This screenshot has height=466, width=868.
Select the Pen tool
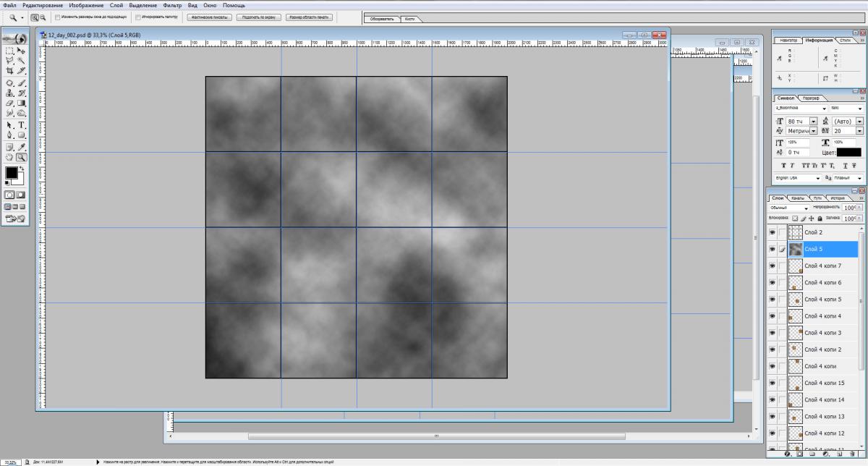9,135
